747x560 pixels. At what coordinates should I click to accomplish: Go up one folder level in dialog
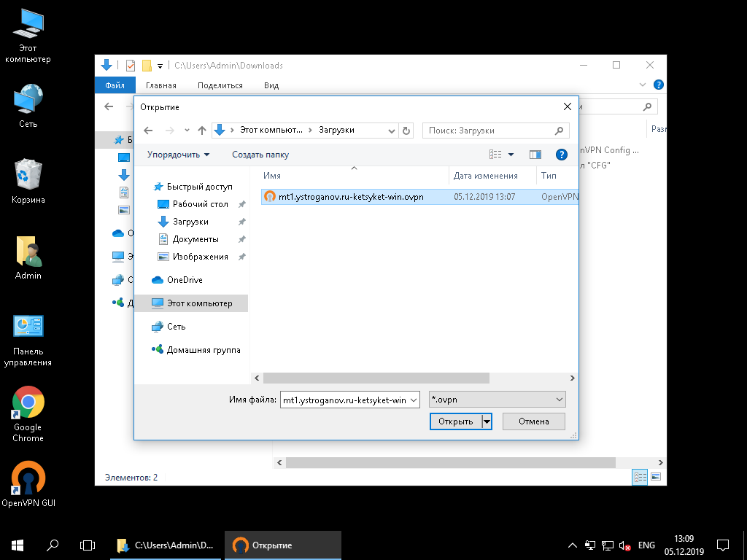202,131
